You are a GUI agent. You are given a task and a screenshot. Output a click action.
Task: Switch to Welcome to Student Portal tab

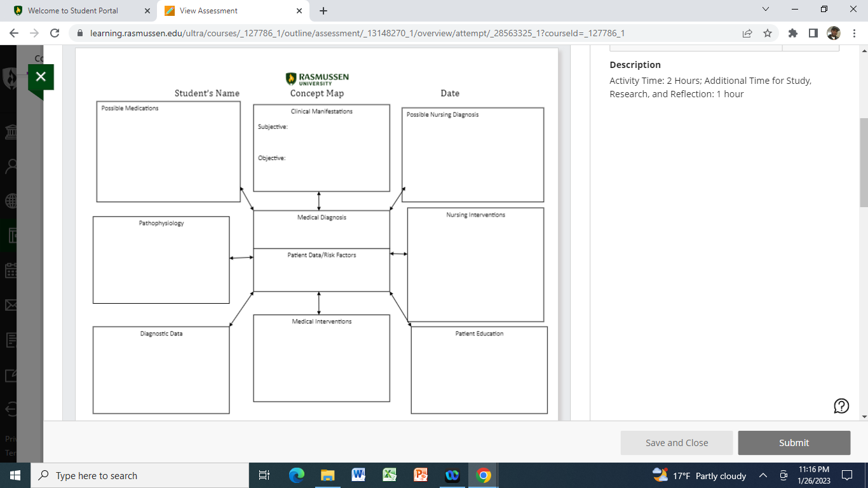pyautogui.click(x=82, y=11)
